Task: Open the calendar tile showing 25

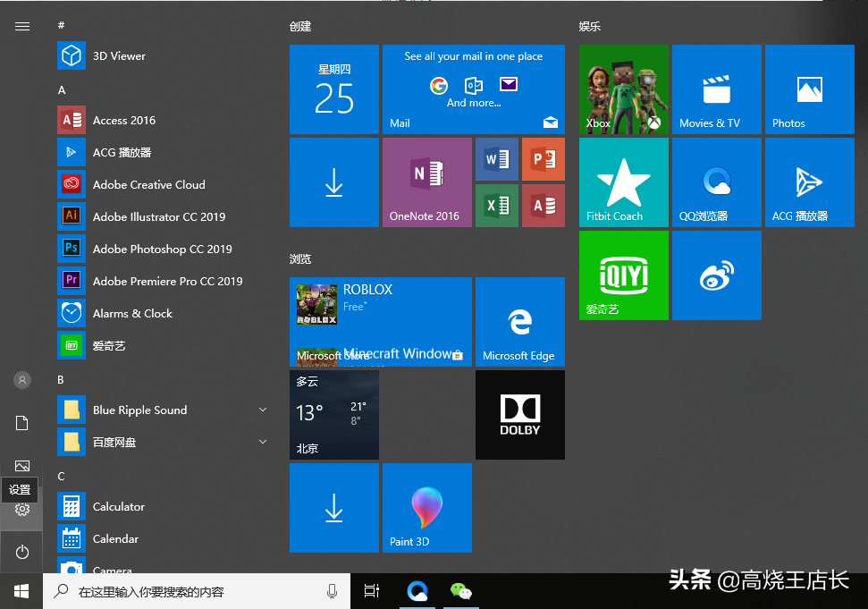Action: tap(334, 89)
